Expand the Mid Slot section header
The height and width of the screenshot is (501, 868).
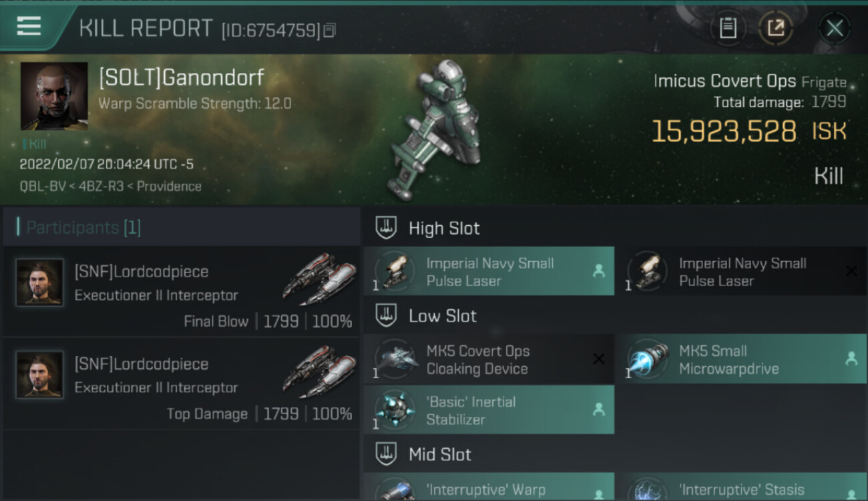[615, 455]
